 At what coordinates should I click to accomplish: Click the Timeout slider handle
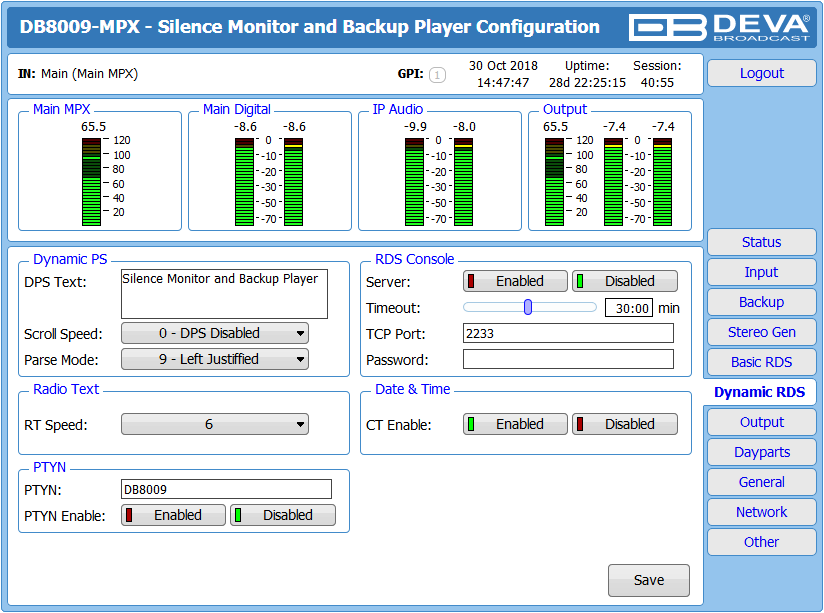tap(528, 307)
